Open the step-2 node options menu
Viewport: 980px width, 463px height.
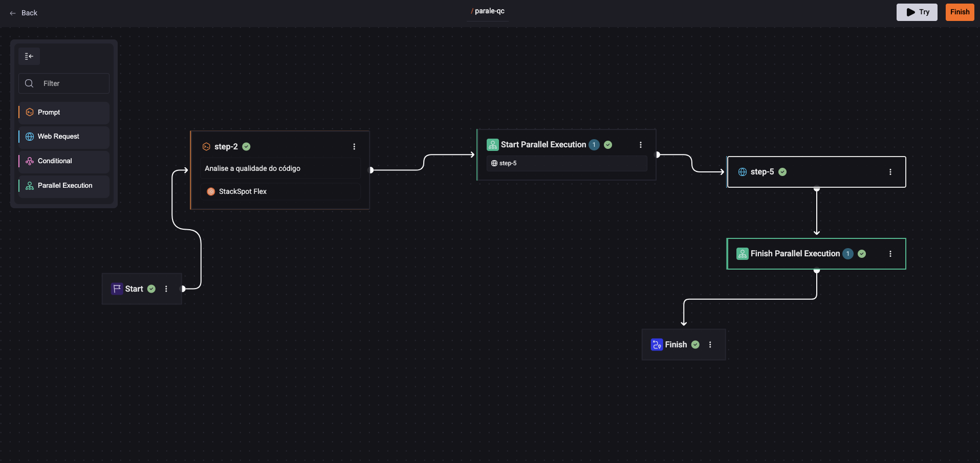[354, 147]
